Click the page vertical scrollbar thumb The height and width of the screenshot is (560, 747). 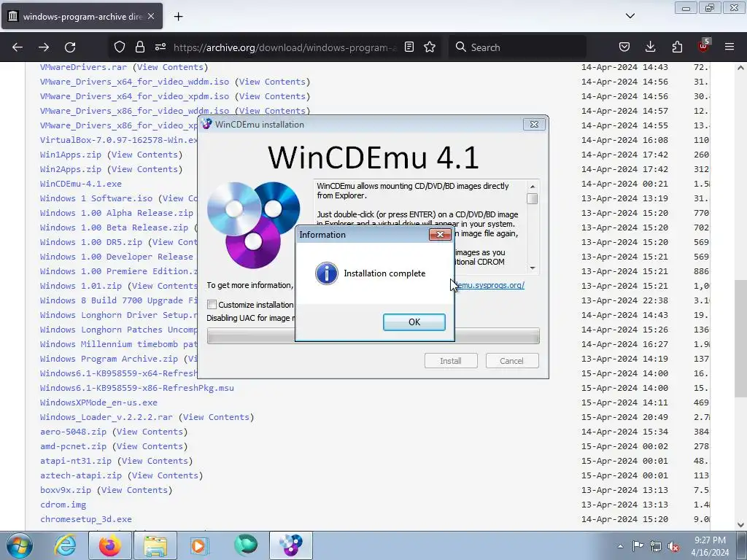tap(740, 338)
